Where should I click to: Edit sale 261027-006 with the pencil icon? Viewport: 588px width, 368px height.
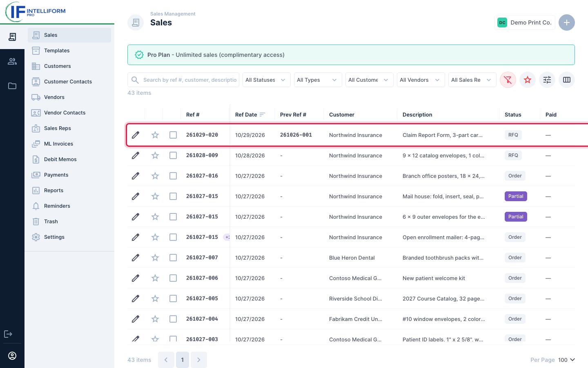136,278
